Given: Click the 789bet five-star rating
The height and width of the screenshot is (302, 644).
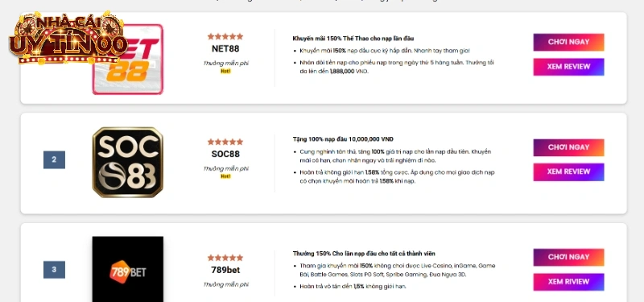Looking at the screenshot, I should [225, 258].
